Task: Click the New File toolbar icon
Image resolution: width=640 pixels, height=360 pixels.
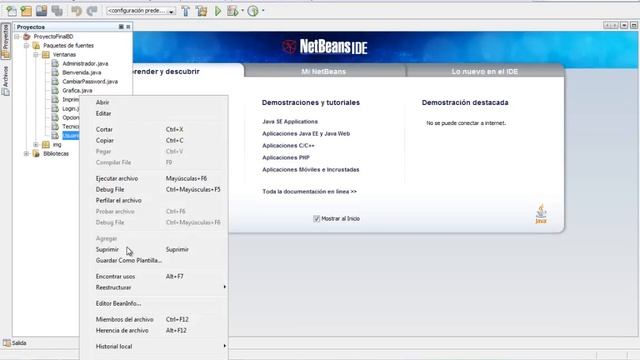Action: click(11, 11)
